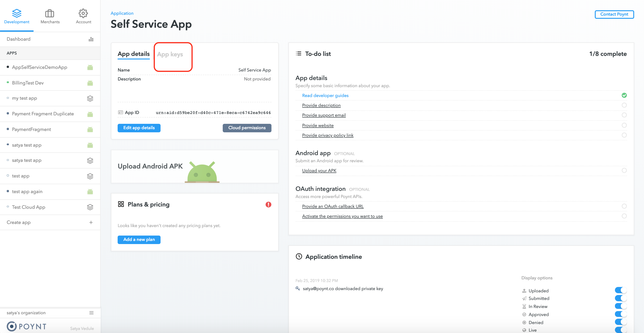Click the red alert icon in Plans & pricing
This screenshot has height=333, width=644.
click(x=268, y=204)
